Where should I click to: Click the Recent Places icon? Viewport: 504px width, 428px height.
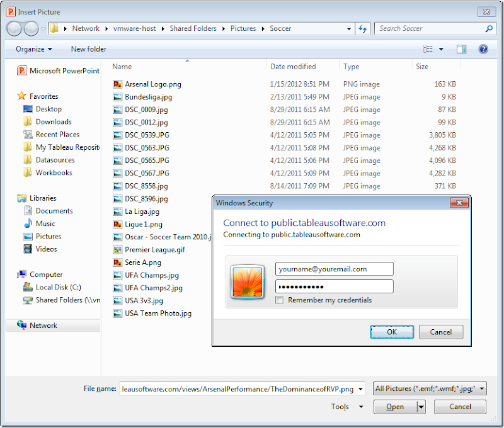28,134
